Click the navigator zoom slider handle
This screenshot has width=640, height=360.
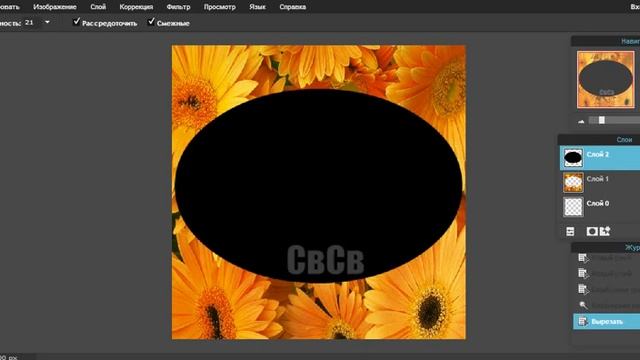(602, 120)
